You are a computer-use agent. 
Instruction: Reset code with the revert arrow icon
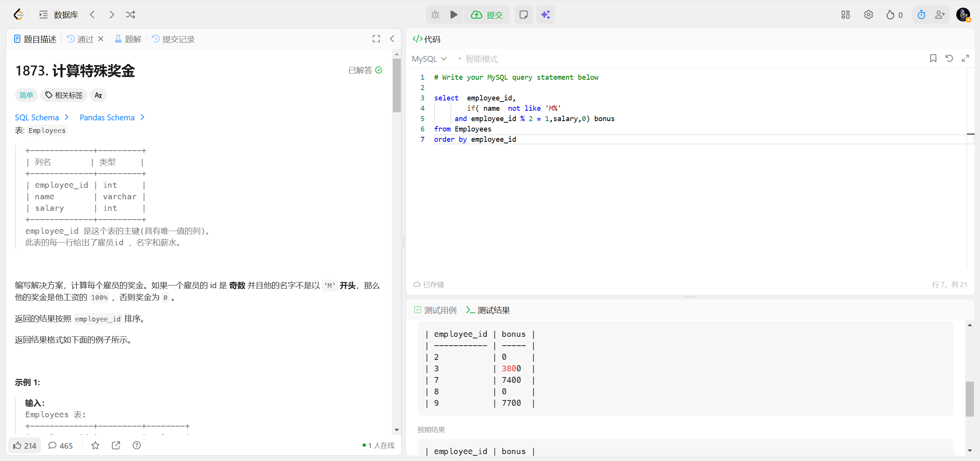point(949,58)
